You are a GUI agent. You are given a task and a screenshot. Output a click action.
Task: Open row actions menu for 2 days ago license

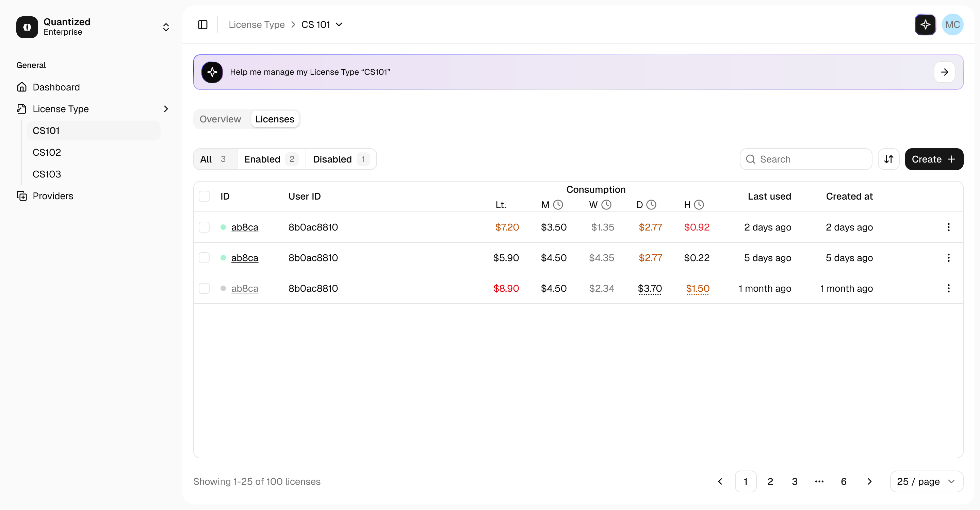(x=948, y=227)
